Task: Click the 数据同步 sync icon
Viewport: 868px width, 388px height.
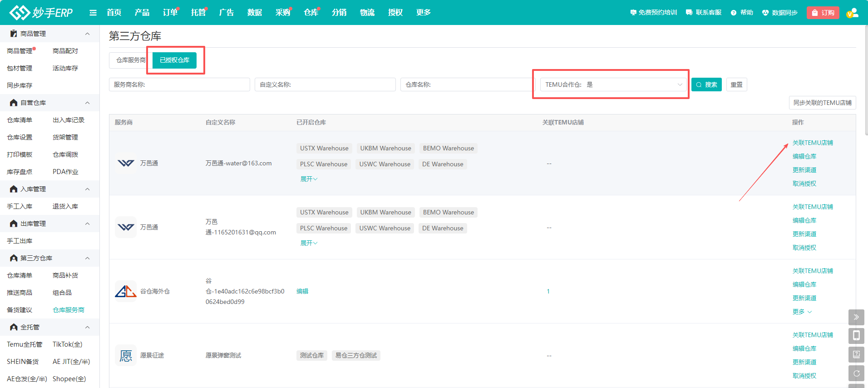Action: tap(765, 13)
